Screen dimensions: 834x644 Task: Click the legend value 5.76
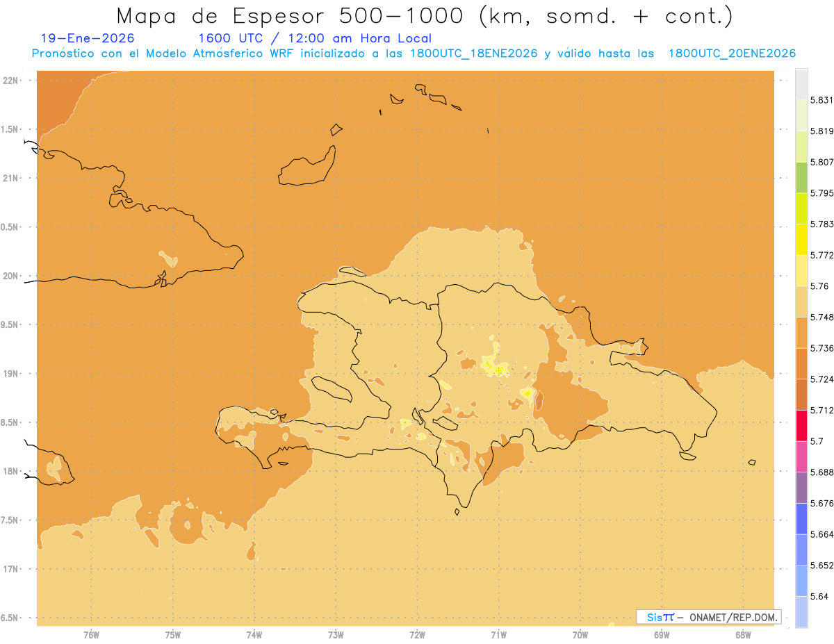[x=819, y=286]
